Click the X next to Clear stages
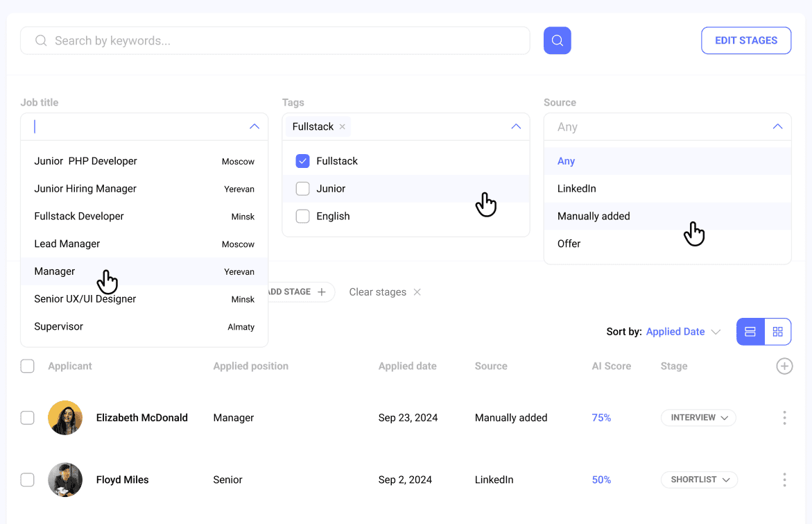This screenshot has height=524, width=812. [x=417, y=291]
